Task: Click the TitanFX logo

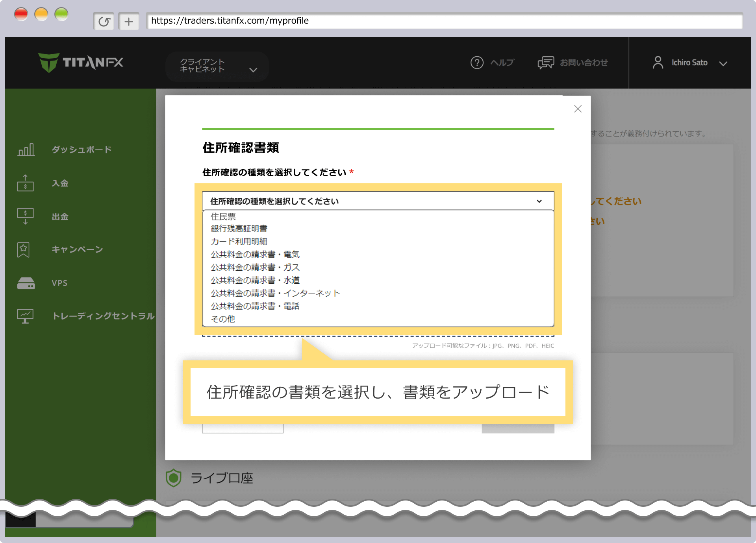Action: click(x=81, y=63)
